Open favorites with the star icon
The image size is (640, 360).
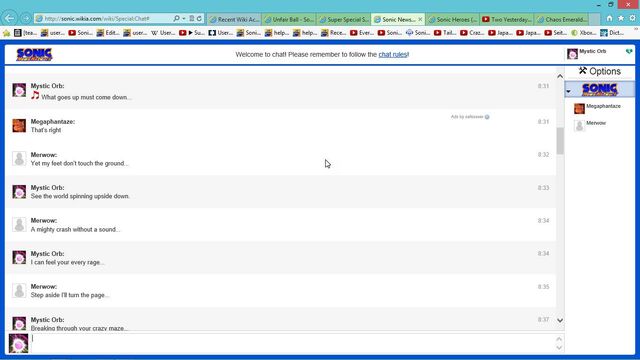(621, 18)
